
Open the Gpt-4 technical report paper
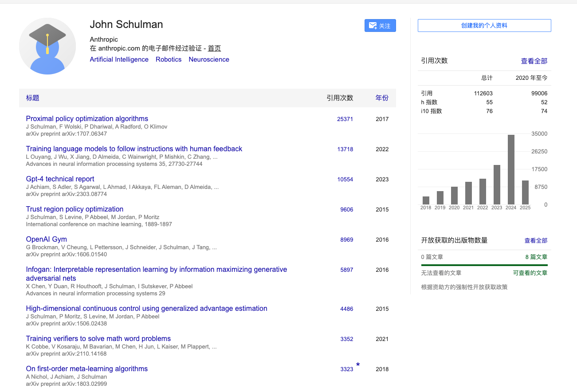[x=60, y=179]
